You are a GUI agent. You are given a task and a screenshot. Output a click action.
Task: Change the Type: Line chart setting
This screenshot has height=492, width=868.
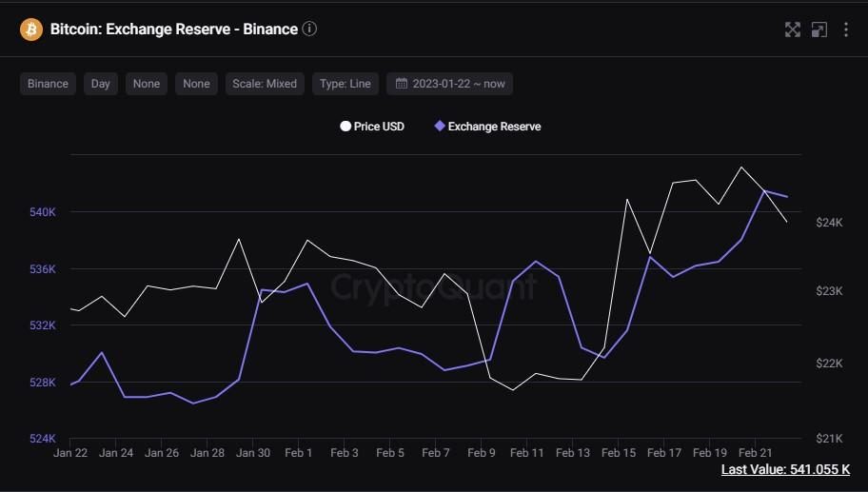pos(345,84)
